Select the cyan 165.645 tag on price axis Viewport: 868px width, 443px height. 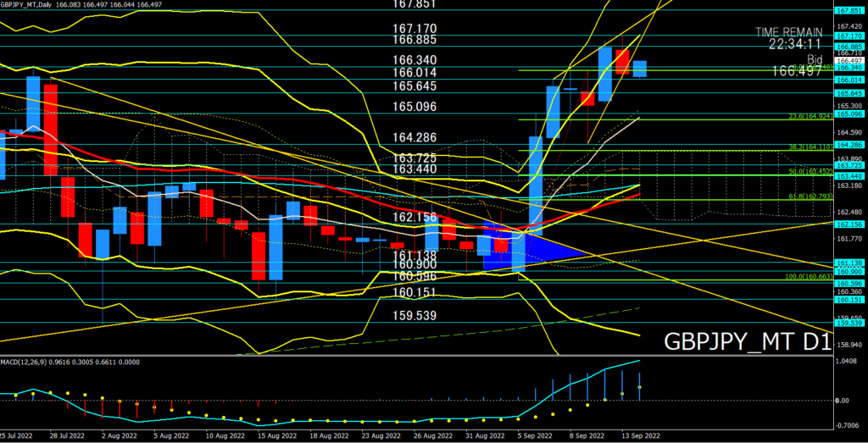[x=849, y=93]
